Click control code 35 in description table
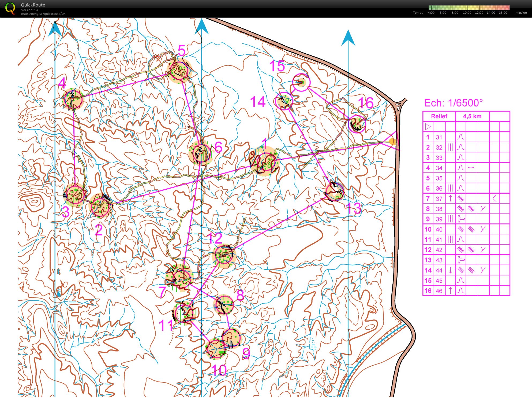Viewport: 532px width, 398px height. (439, 178)
